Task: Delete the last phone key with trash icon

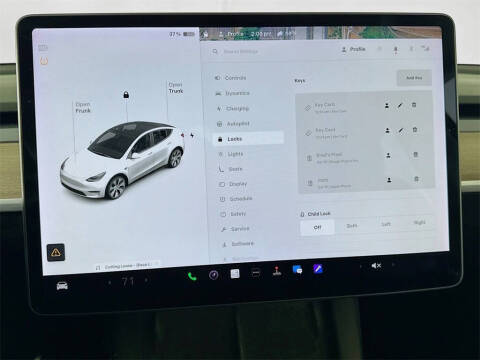Action: (x=416, y=179)
